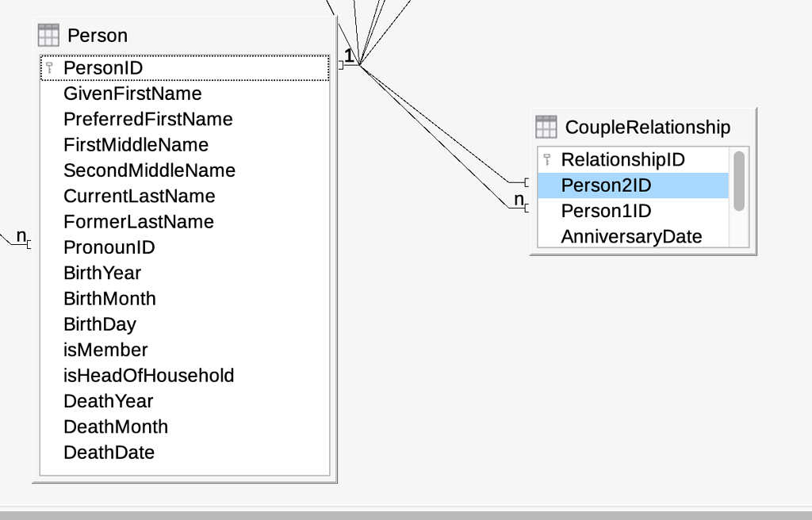Screen dimensions: 812x520
Task: Click the CoupleRelationship table scrollbar
Action: pyautogui.click(x=739, y=181)
